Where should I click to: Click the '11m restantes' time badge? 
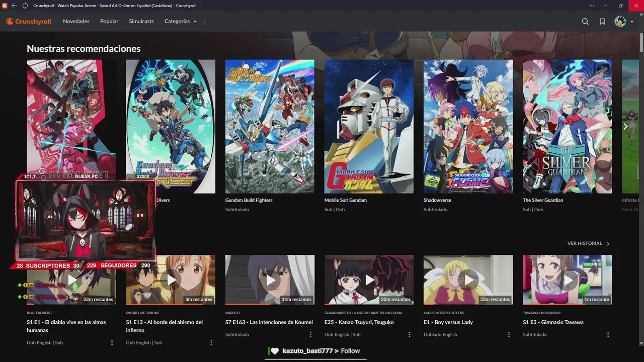pos(296,299)
